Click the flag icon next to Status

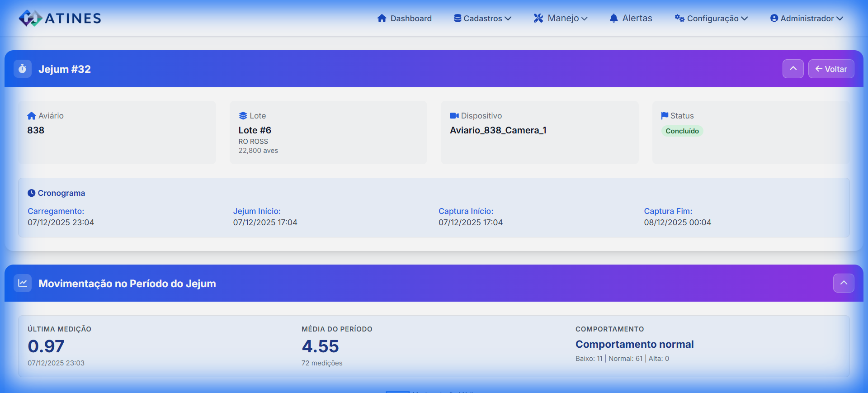click(664, 116)
